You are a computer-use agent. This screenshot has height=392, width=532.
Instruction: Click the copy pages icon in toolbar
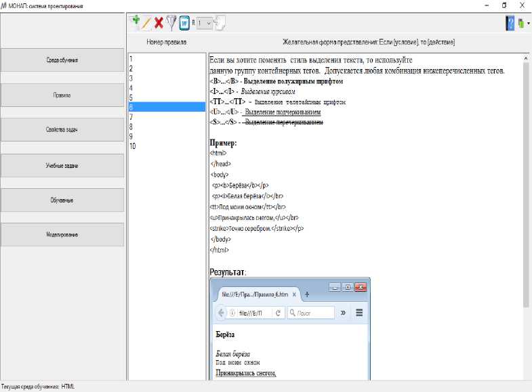pos(220,23)
